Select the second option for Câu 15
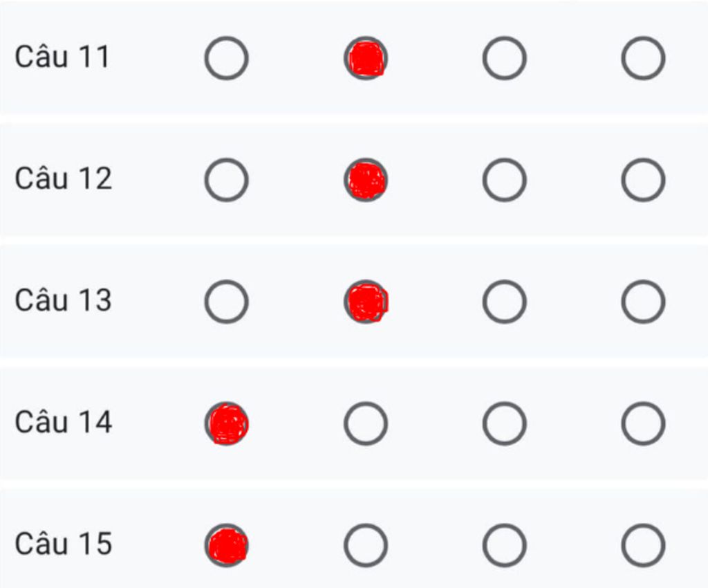The width and height of the screenshot is (708, 588). click(366, 545)
